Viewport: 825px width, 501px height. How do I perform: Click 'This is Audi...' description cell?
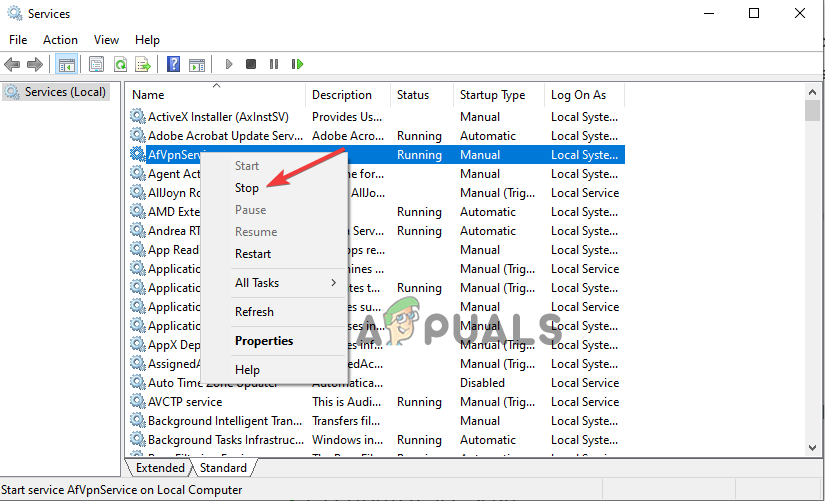(346, 402)
